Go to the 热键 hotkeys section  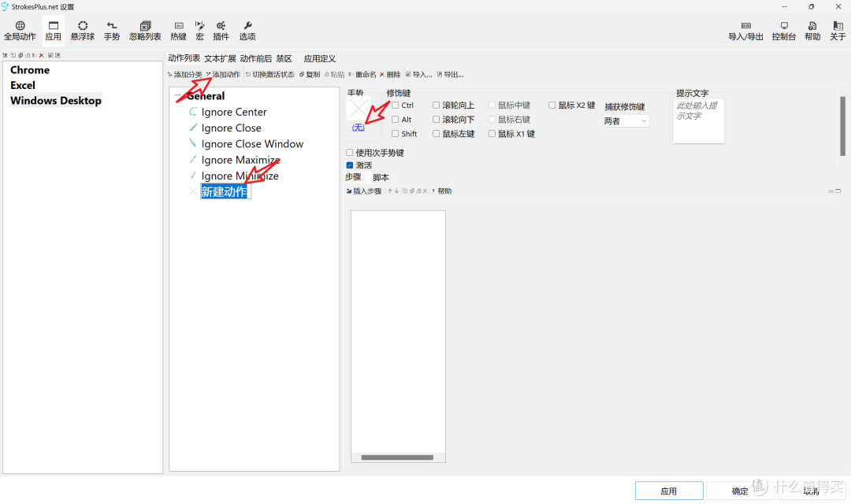[x=179, y=31]
